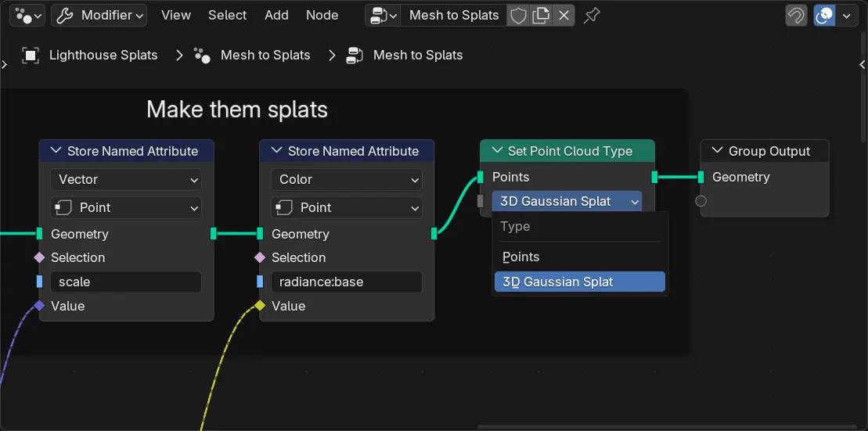Expand the left toolbar region arrow
Screen dimensions: 868x431
pos(5,65)
